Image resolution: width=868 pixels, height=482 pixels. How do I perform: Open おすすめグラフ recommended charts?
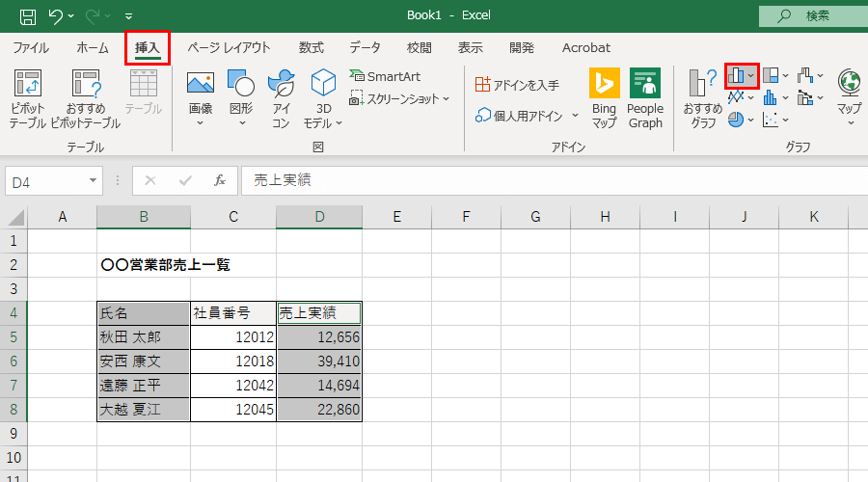702,99
